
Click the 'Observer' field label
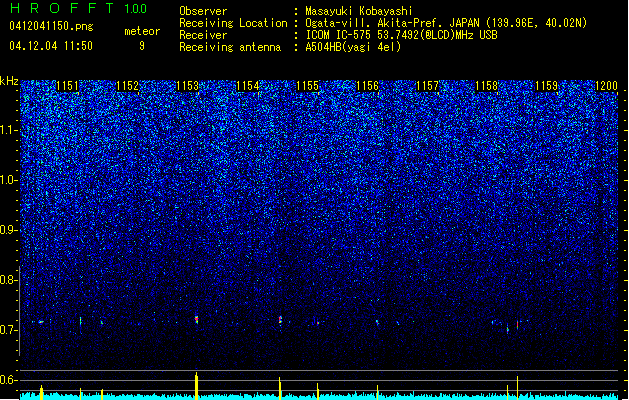point(203,11)
